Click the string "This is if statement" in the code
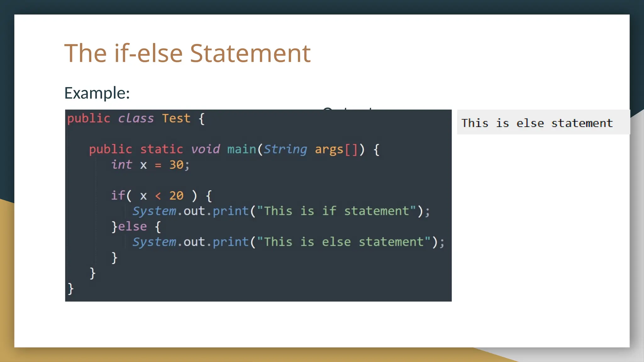The width and height of the screenshot is (644, 362). point(336,211)
